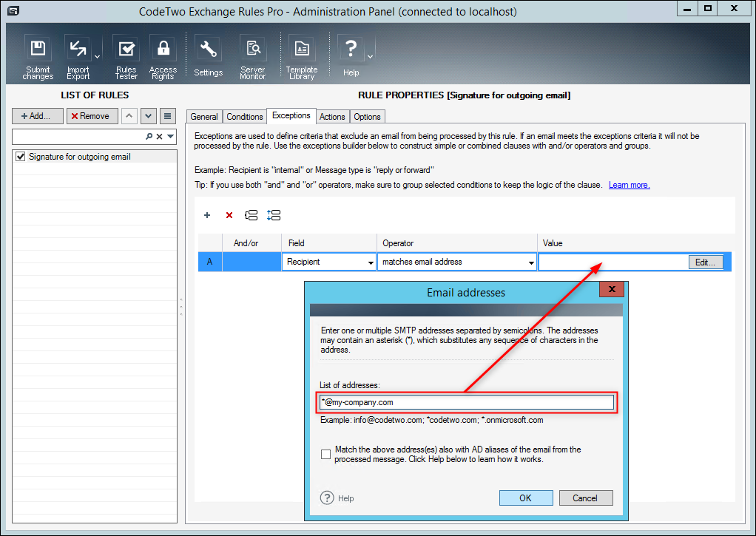Clear the rules search box
The image size is (756, 536).
pyautogui.click(x=160, y=137)
